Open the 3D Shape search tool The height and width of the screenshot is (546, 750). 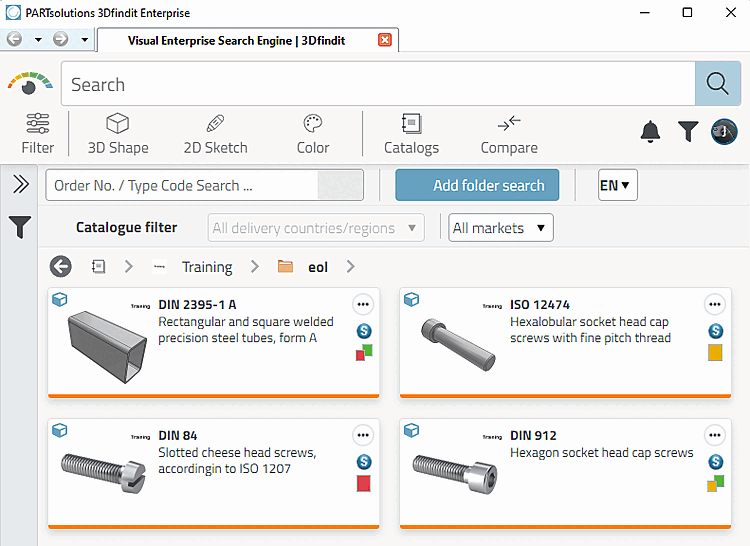tap(118, 134)
